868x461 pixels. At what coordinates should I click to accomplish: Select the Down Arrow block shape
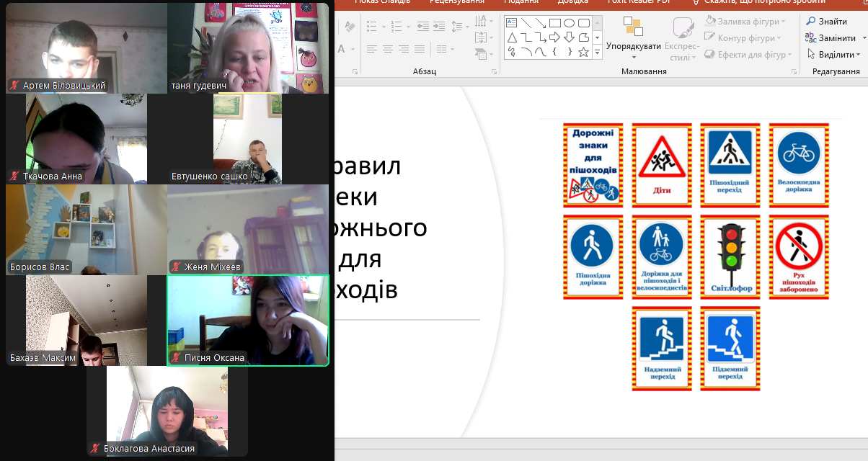click(569, 37)
